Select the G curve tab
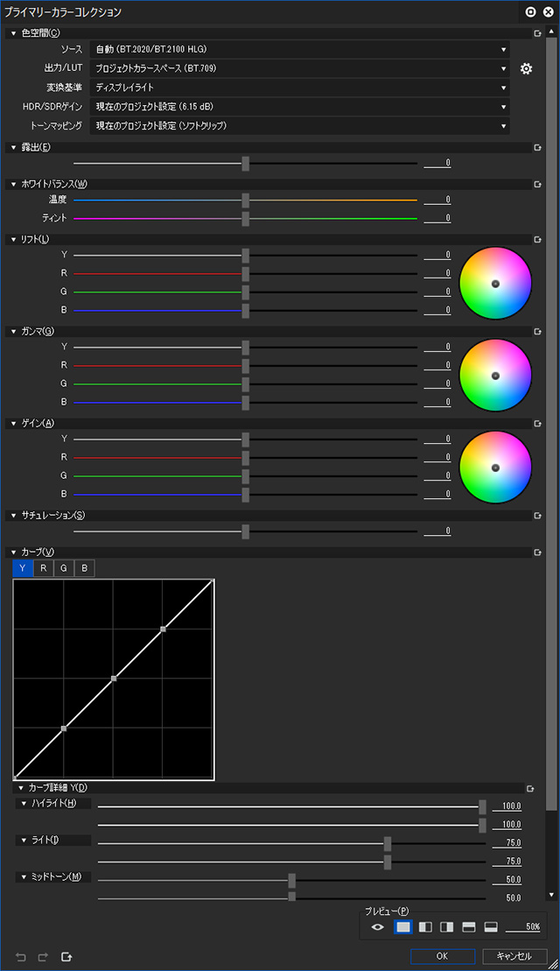 (64, 568)
